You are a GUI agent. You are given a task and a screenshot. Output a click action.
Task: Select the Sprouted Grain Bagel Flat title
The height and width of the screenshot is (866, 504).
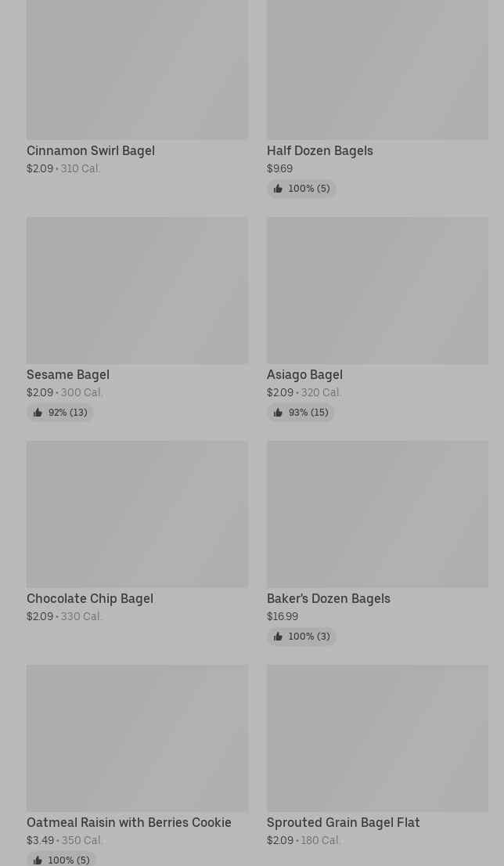click(x=343, y=822)
